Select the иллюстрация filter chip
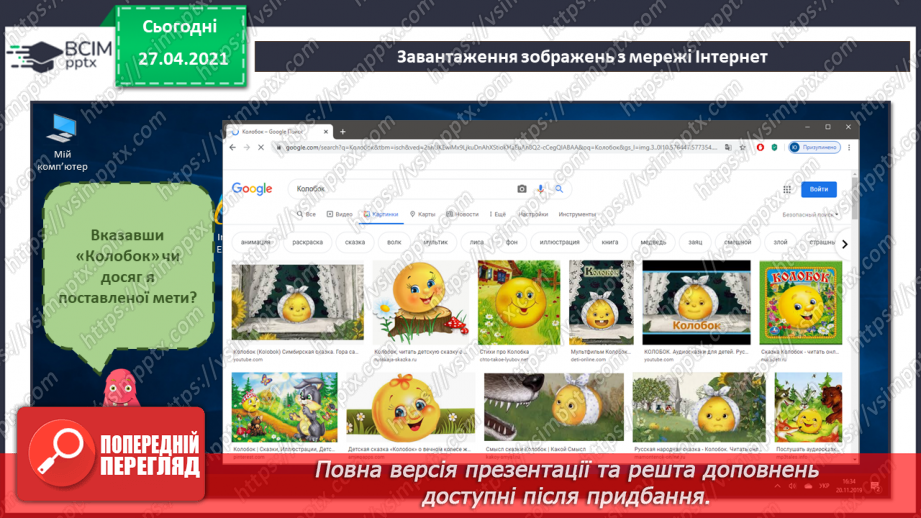The height and width of the screenshot is (518, 921). (x=559, y=243)
